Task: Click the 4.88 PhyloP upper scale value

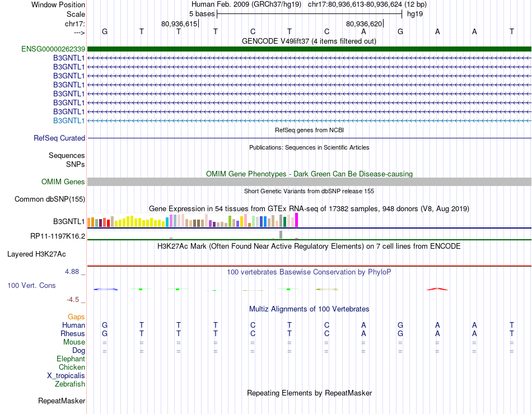Action: (x=72, y=272)
